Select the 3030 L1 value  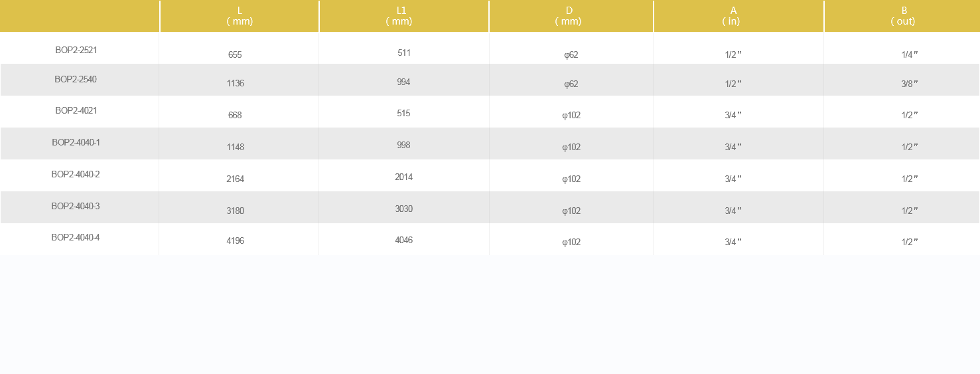(403, 209)
